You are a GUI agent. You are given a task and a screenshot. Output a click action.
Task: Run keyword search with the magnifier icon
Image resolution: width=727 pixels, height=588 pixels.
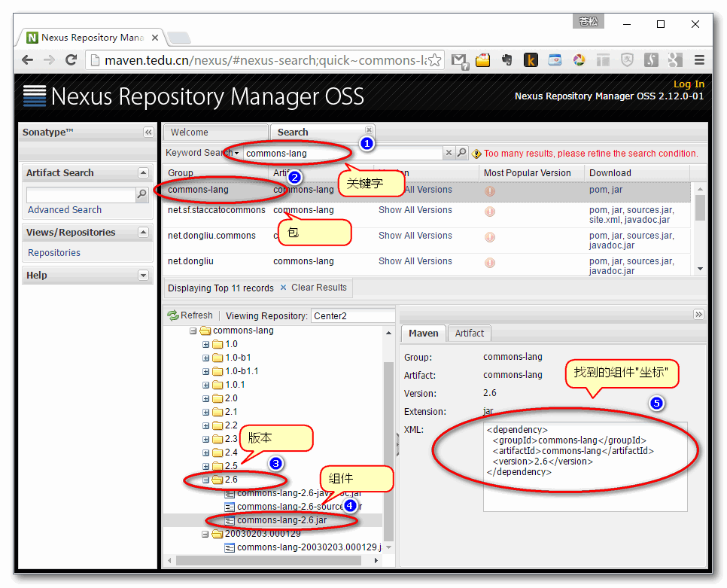[x=461, y=153]
